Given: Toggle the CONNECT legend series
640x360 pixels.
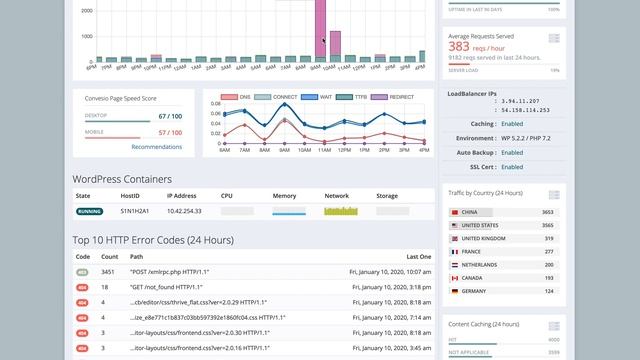Looking at the screenshot, I should 276,97.
